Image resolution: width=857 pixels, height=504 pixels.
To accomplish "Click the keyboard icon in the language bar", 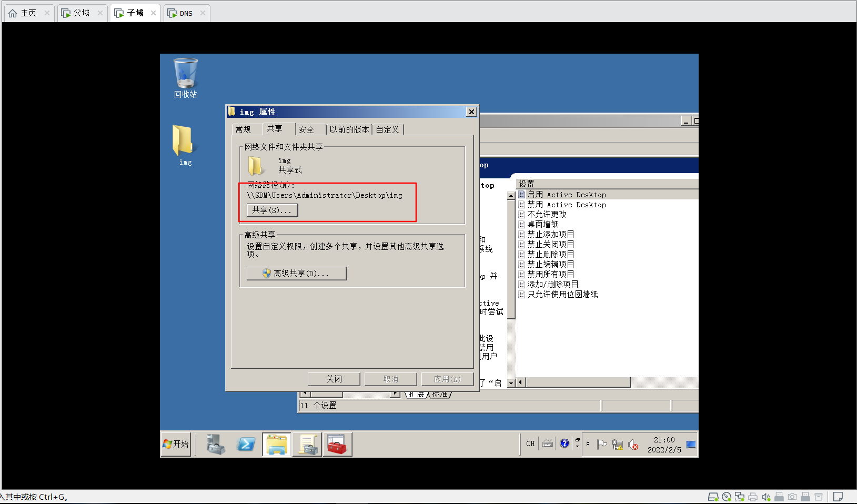I will coord(548,443).
